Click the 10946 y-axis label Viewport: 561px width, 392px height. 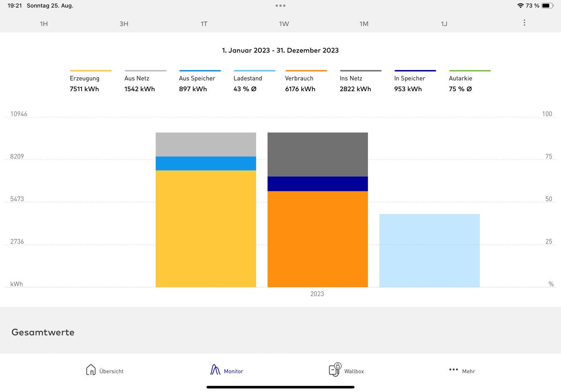[19, 114]
